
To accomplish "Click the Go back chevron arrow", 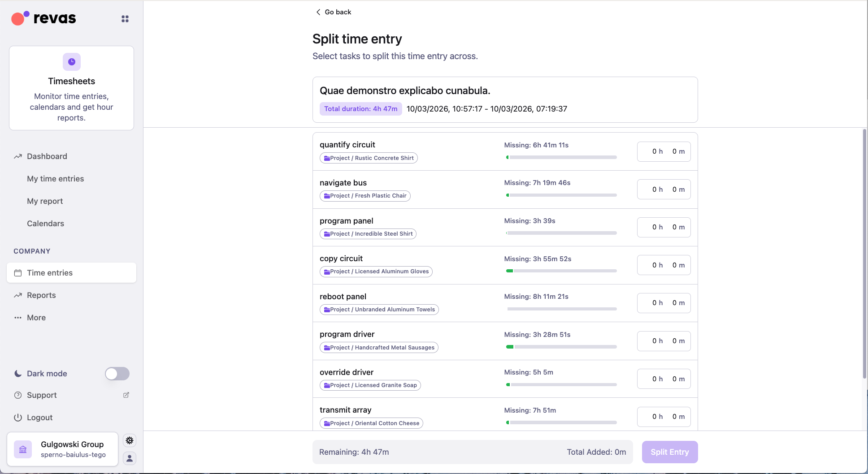I will point(318,12).
